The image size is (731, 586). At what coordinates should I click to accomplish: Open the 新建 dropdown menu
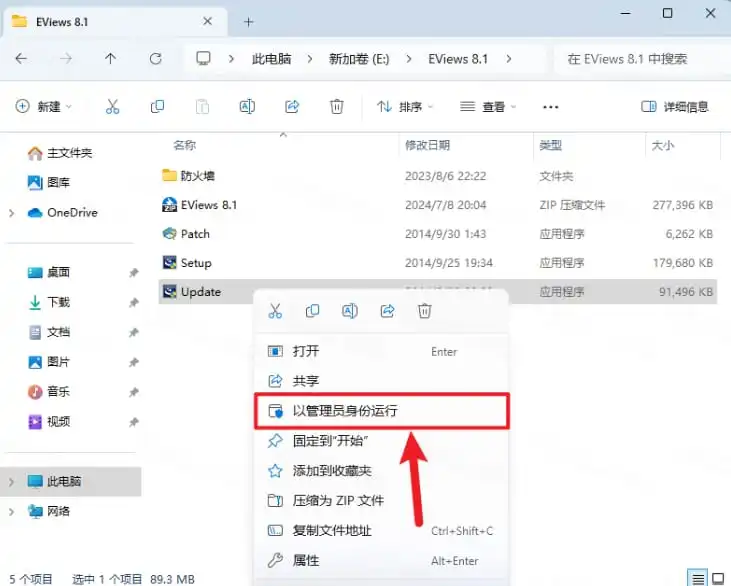point(43,107)
